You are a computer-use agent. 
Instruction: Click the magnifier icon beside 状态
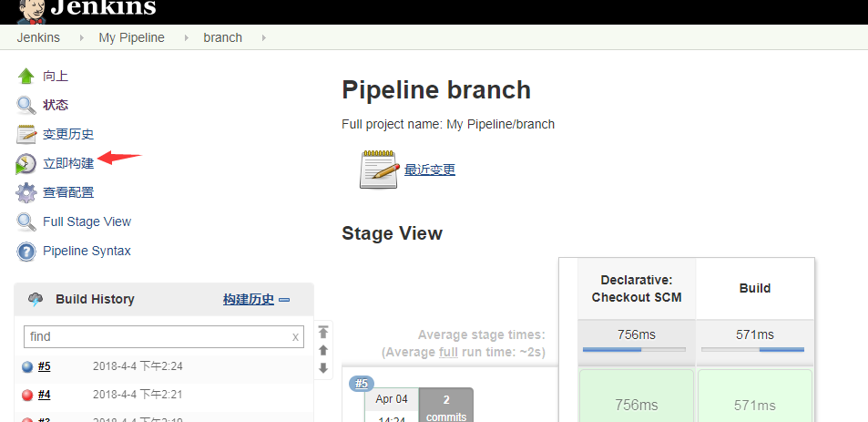tap(26, 105)
